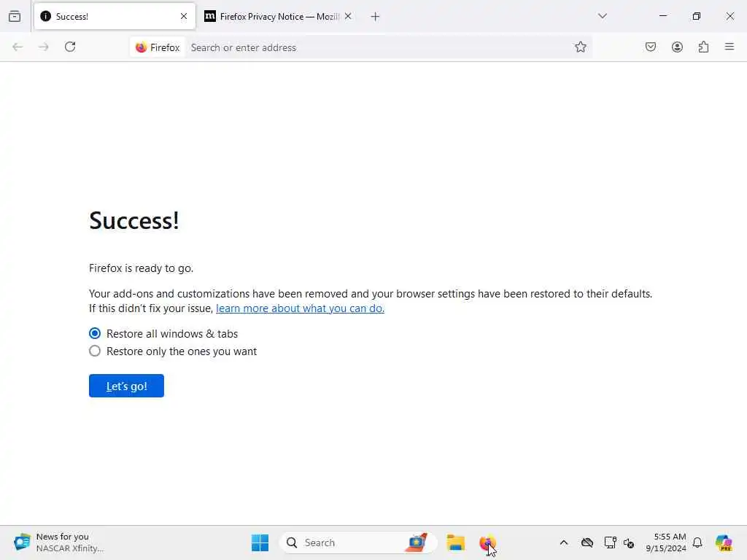Select Restore only the ones you want

[95, 351]
